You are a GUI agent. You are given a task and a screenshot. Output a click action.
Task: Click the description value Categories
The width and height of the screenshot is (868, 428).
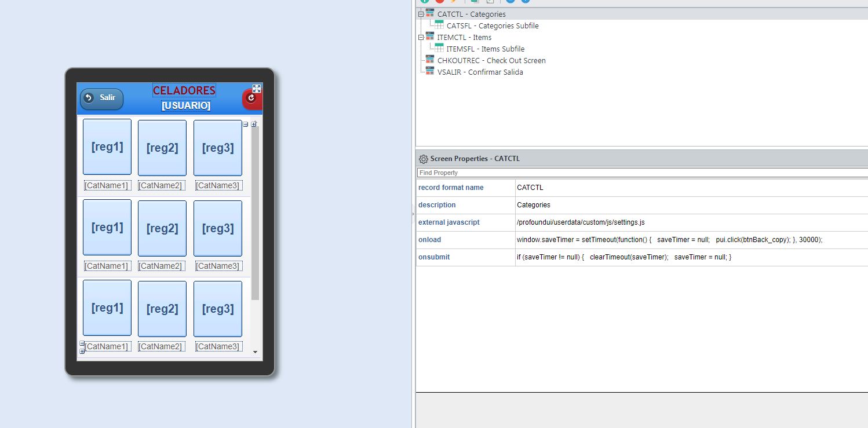(691, 205)
